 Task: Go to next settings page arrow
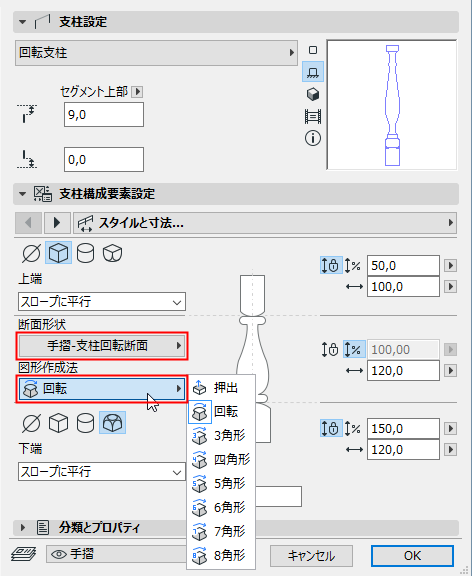click(x=57, y=223)
